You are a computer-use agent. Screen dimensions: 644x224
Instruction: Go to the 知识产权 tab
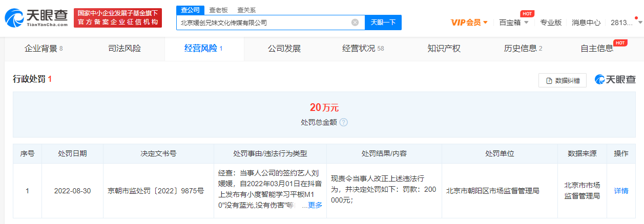pyautogui.click(x=444, y=49)
